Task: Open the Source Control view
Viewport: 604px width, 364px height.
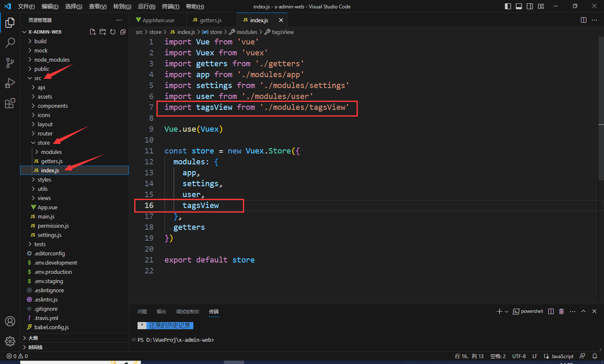Action: pos(10,63)
